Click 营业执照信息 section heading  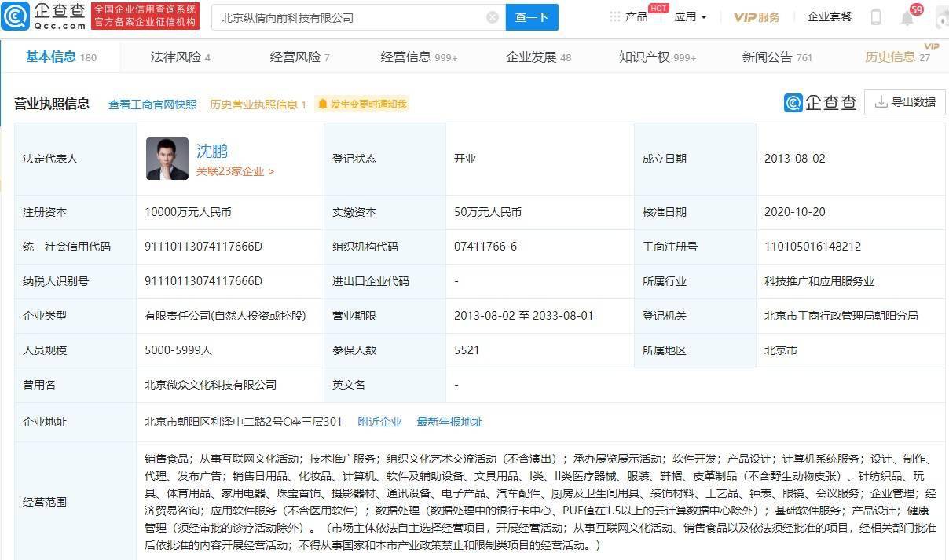(52, 104)
